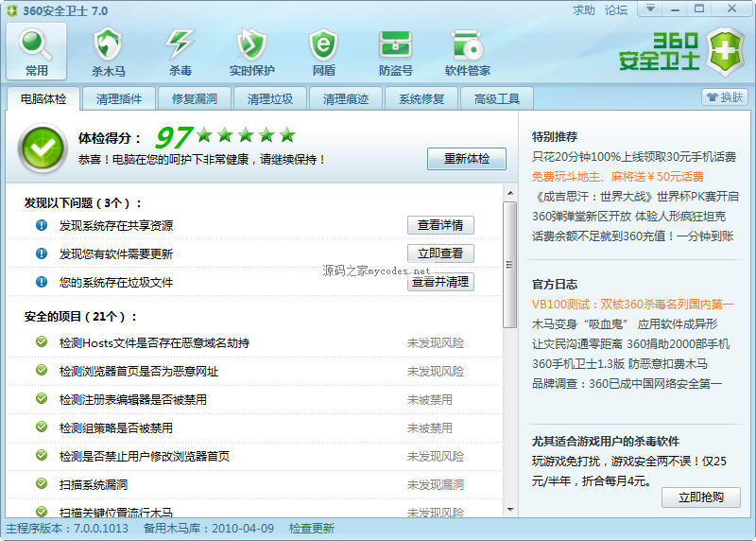
Task: Click the 未发现漏洞 status for 扫描系统漏洞
Action: [436, 484]
